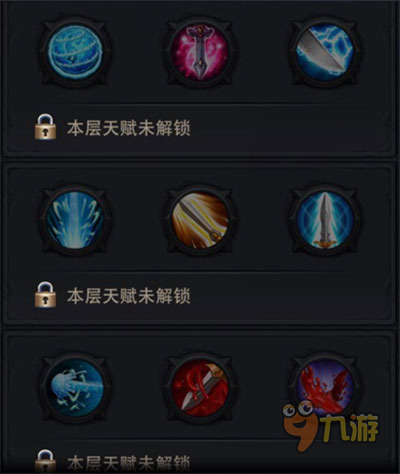Choose the golden slashing sword talent

(200, 220)
